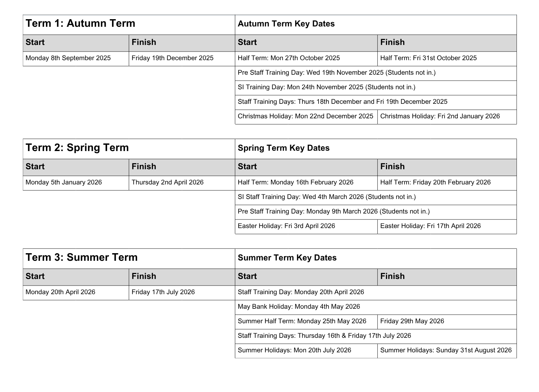Click the Term 1: Autumn Term heading
Viewport: 539px width, 392px height.
[81, 23]
